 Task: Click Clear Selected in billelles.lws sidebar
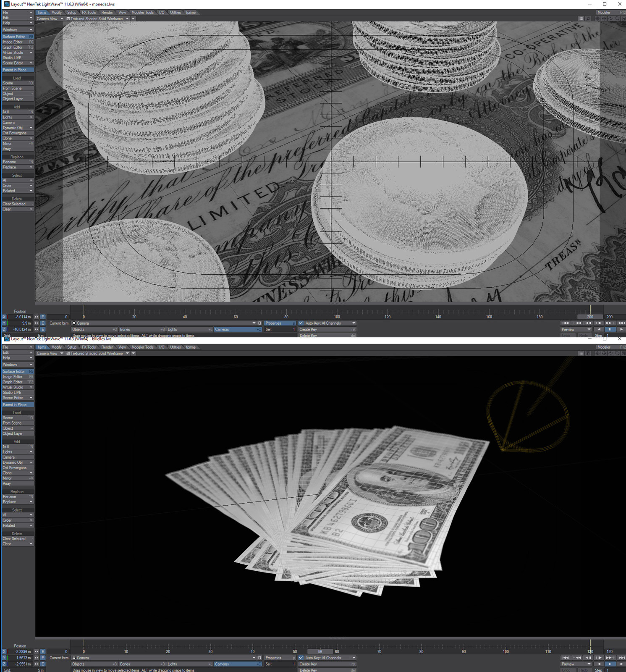(17, 538)
